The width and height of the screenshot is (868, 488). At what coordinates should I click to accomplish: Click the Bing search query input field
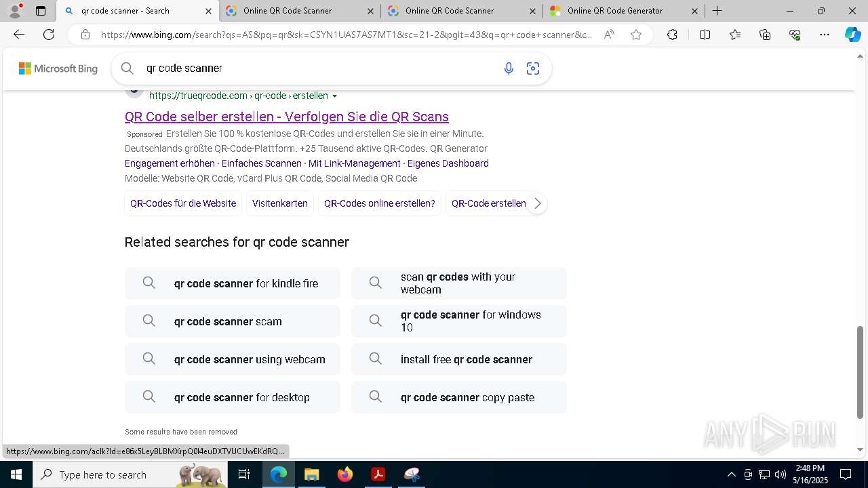click(x=319, y=68)
